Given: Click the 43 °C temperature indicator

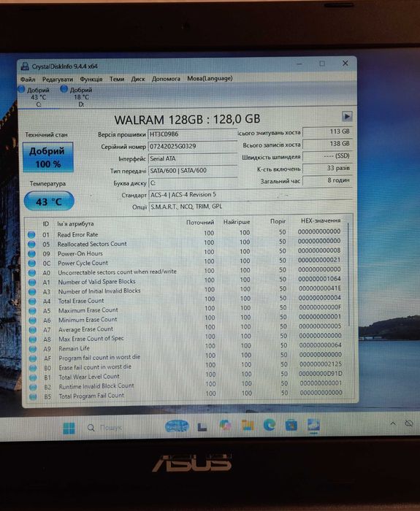Looking at the screenshot, I should point(49,201).
